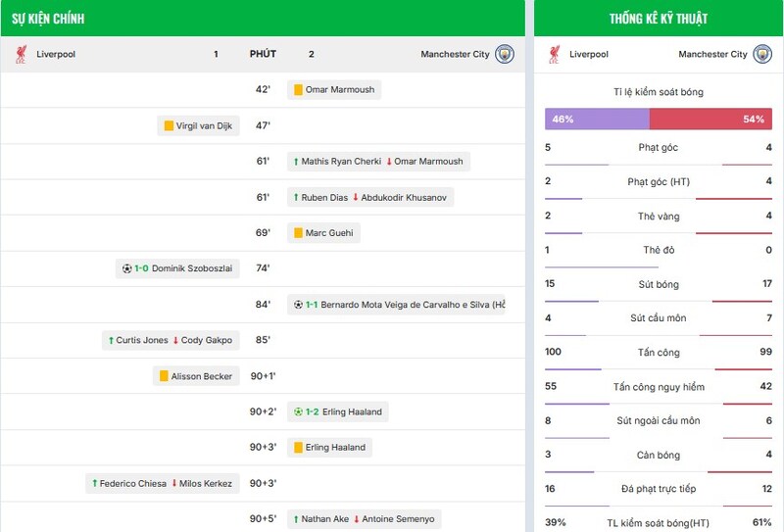The width and height of the screenshot is (784, 532).
Task: Click the red sub-out arrow beside Milos Kerkez
Action: pos(175,483)
